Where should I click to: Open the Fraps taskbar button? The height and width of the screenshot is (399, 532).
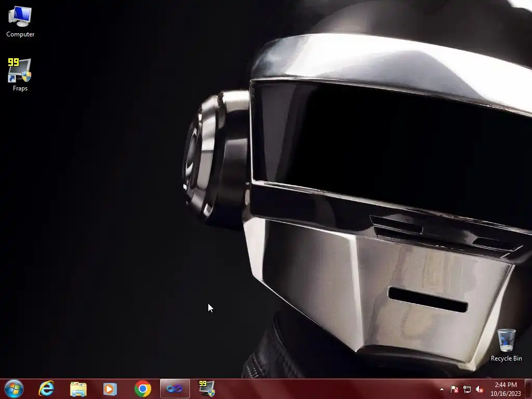pos(207,389)
